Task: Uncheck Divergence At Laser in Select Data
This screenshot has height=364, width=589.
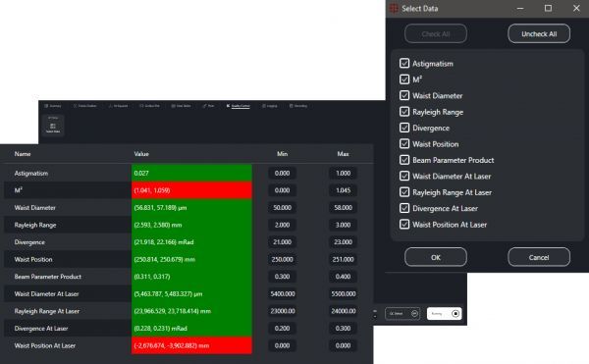Action: (x=404, y=208)
